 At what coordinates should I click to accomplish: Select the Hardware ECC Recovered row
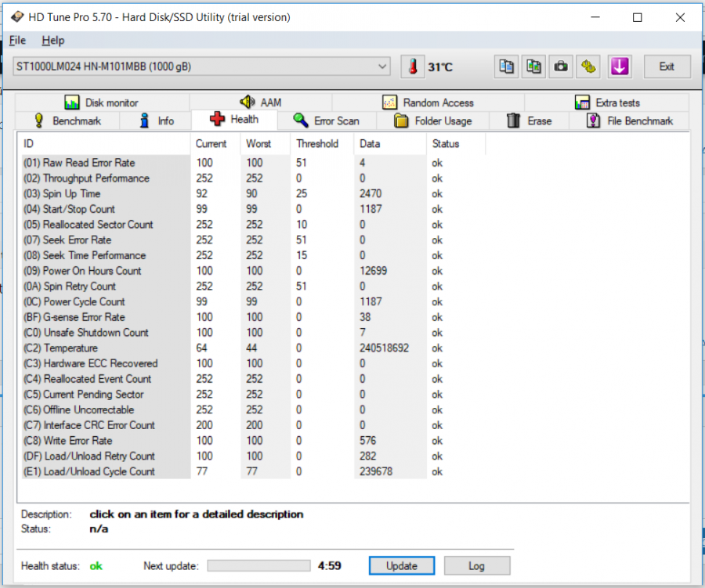coord(253,363)
